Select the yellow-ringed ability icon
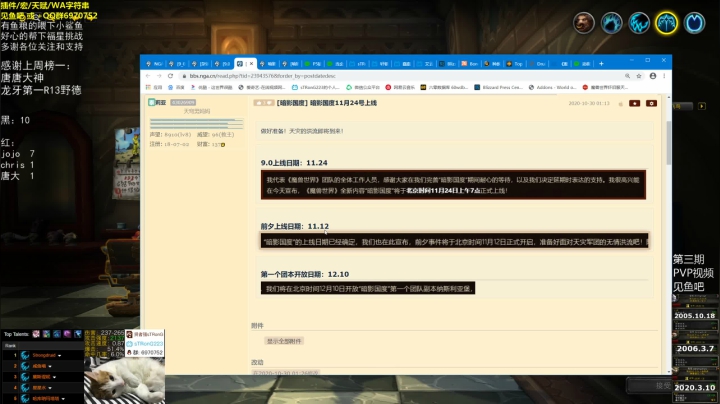Image resolution: width=720 pixels, height=404 pixels. (x=666, y=22)
